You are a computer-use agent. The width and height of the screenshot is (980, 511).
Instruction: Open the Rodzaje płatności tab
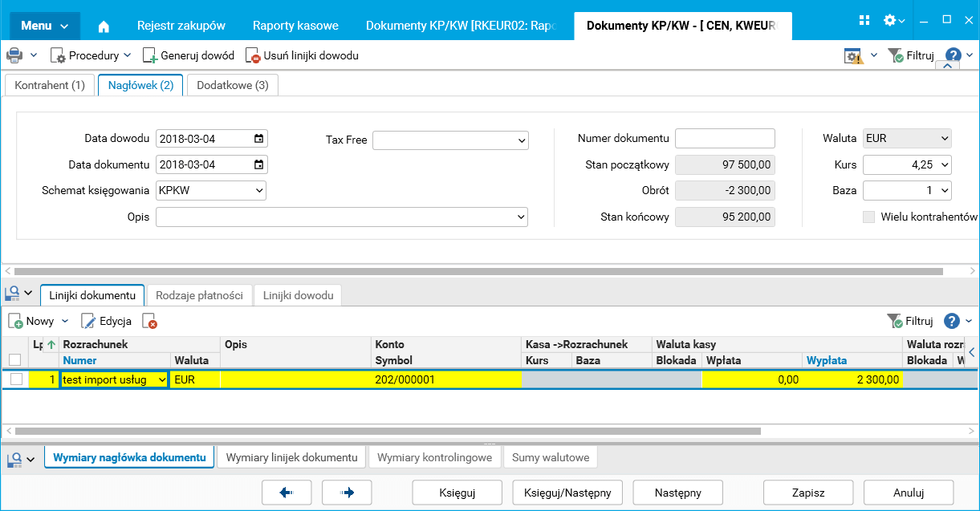click(199, 295)
